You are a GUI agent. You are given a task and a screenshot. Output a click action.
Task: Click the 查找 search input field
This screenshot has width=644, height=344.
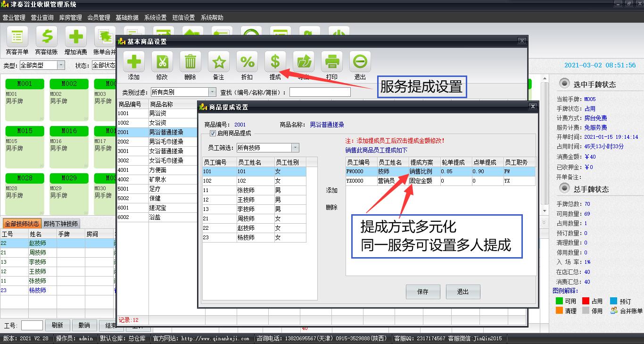(320, 92)
